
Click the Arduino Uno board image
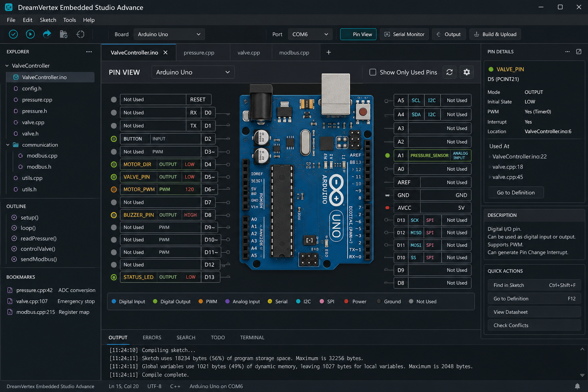(306, 171)
